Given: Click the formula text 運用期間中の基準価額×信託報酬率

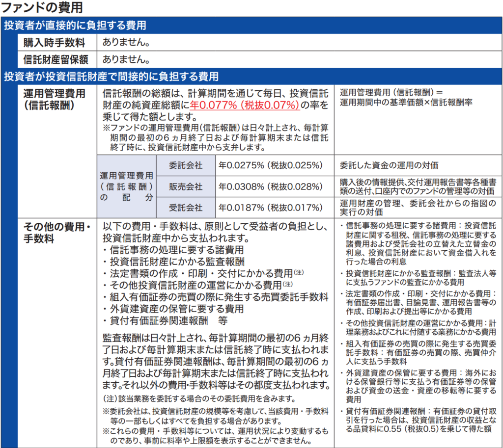Looking at the screenshot, I should point(406,103).
